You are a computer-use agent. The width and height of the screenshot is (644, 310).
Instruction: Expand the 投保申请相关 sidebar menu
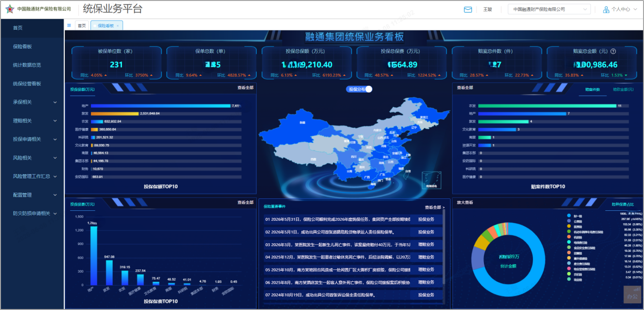pyautogui.click(x=32, y=139)
